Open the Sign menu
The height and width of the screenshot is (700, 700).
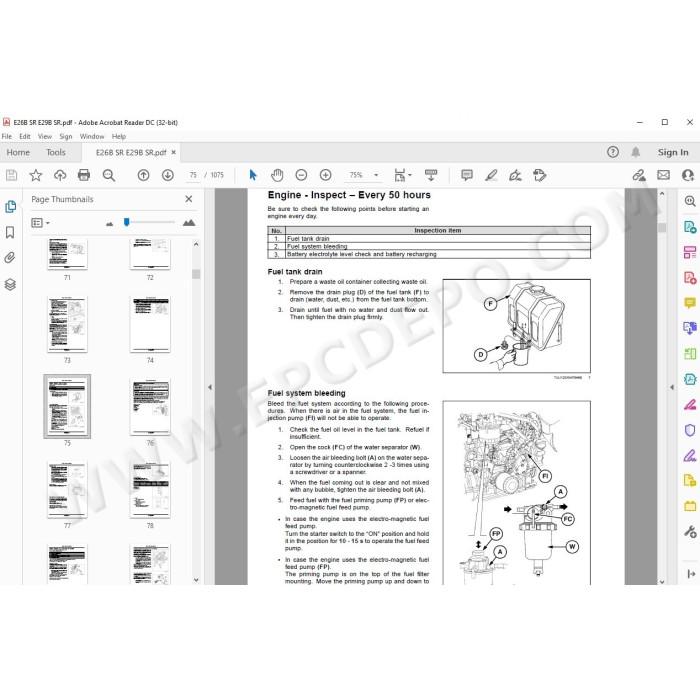coord(66,136)
